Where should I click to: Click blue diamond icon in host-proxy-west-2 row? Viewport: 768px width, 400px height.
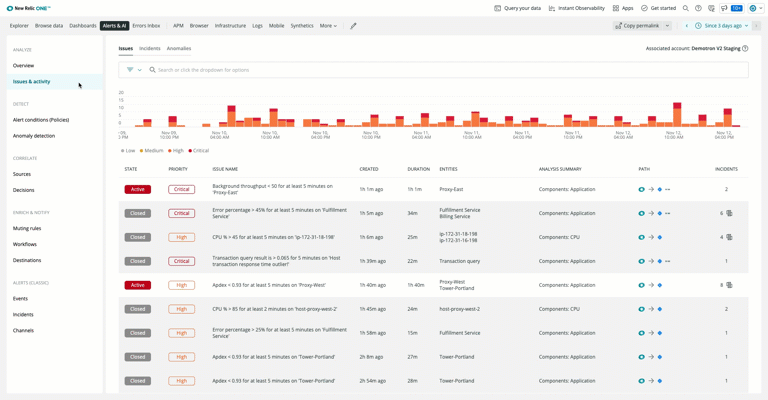click(660, 309)
